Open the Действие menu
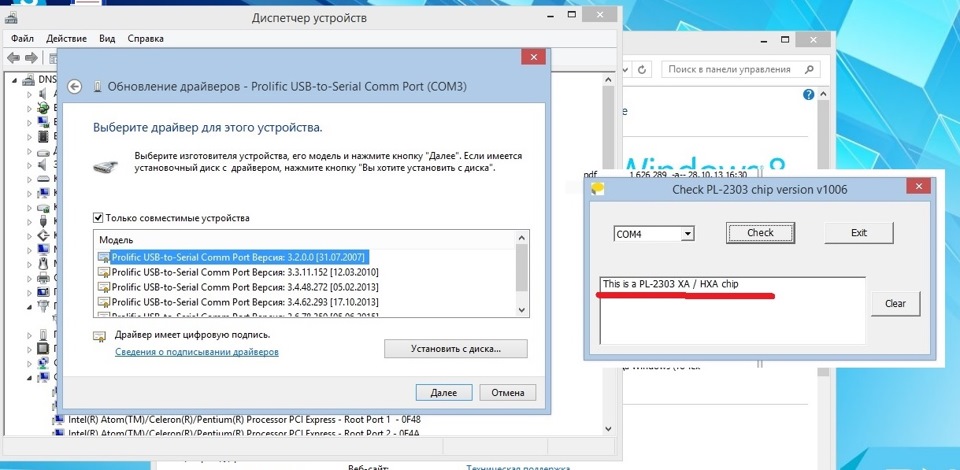 tap(66, 39)
